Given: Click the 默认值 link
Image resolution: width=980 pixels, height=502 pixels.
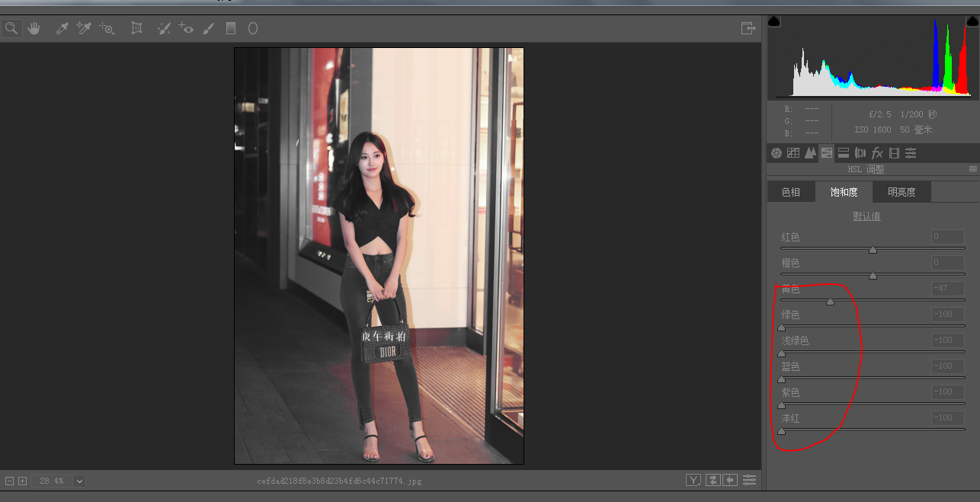Looking at the screenshot, I should pos(866,216).
